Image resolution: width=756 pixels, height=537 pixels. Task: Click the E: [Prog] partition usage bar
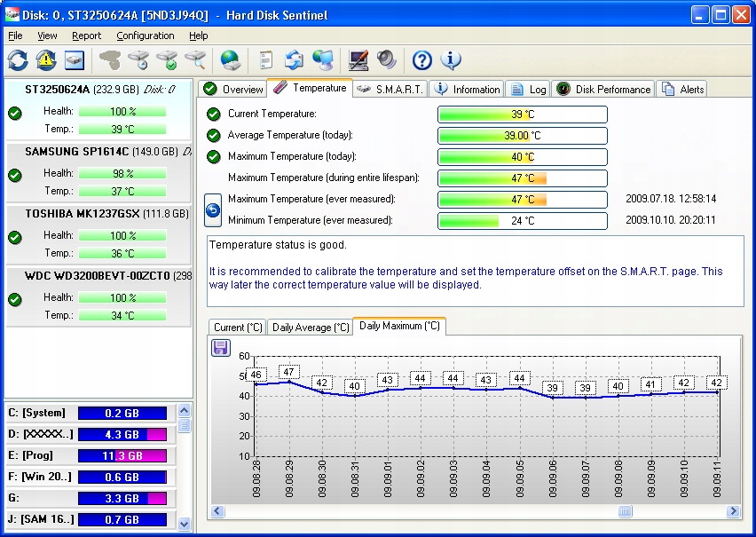tap(122, 455)
